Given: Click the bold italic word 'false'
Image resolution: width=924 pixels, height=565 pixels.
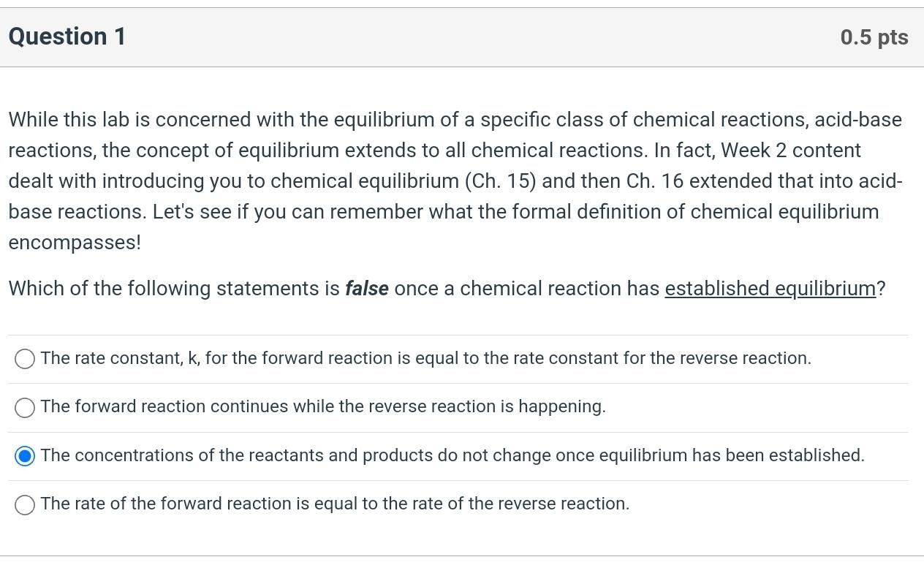Looking at the screenshot, I should (x=367, y=289).
